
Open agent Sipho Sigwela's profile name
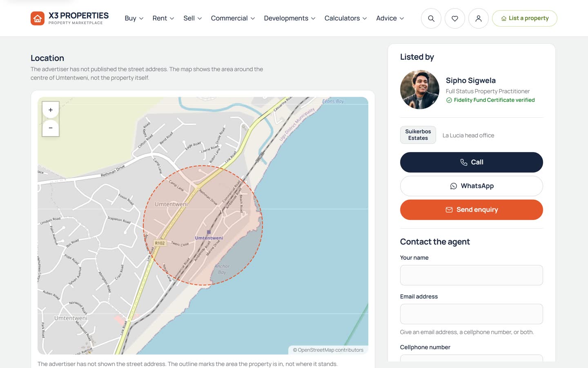pyautogui.click(x=471, y=81)
